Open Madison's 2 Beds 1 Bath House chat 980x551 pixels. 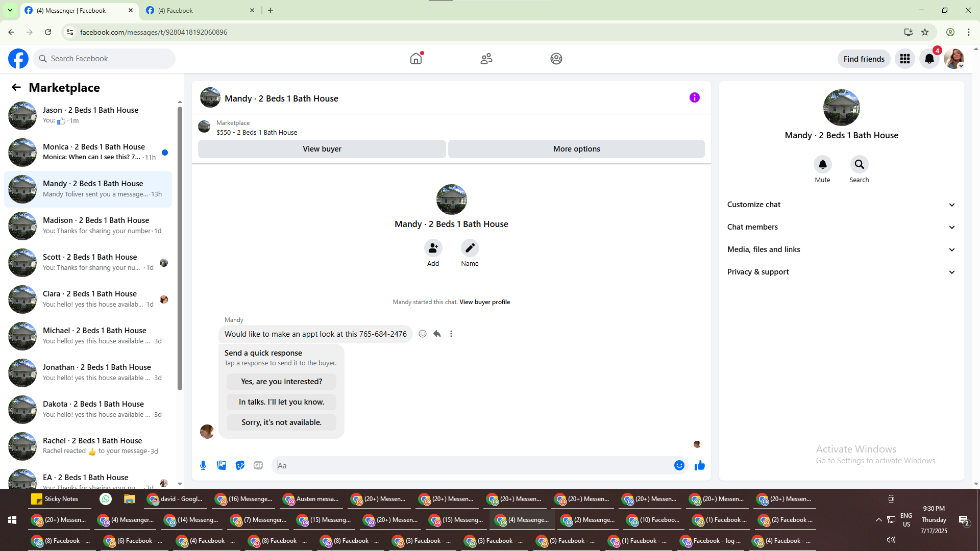[x=88, y=226]
